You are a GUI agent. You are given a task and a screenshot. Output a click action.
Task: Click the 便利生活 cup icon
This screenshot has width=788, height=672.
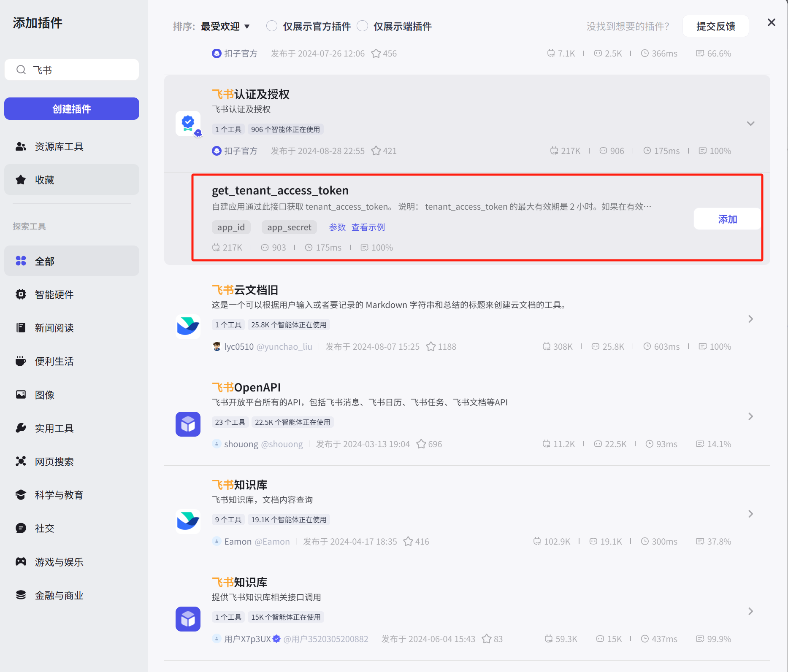click(21, 361)
